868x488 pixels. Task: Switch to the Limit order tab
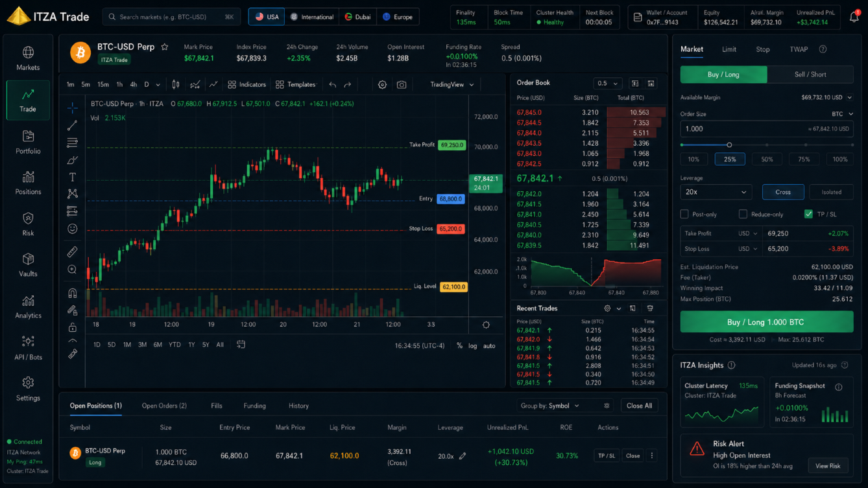[x=729, y=49]
